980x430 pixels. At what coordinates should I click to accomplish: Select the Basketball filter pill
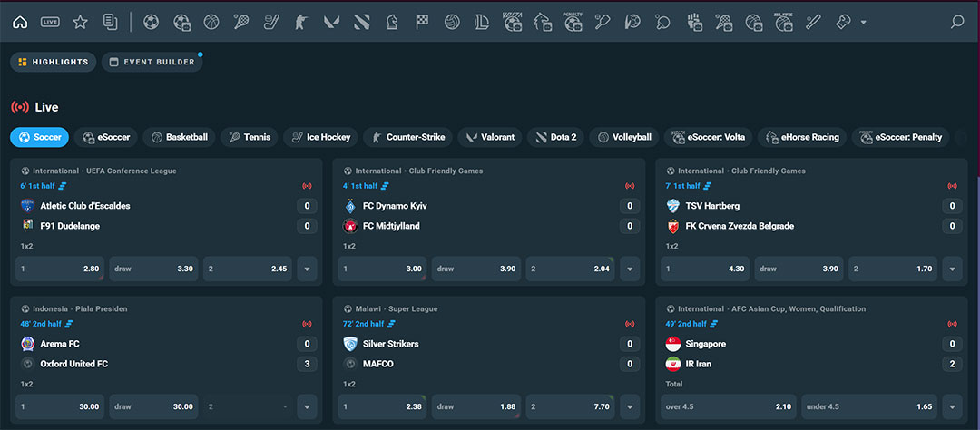tap(180, 137)
